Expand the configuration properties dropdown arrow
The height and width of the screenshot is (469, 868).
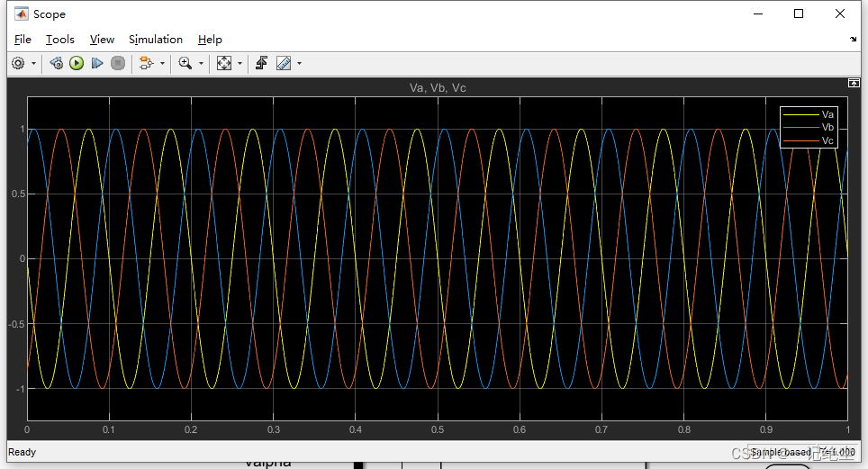point(34,64)
